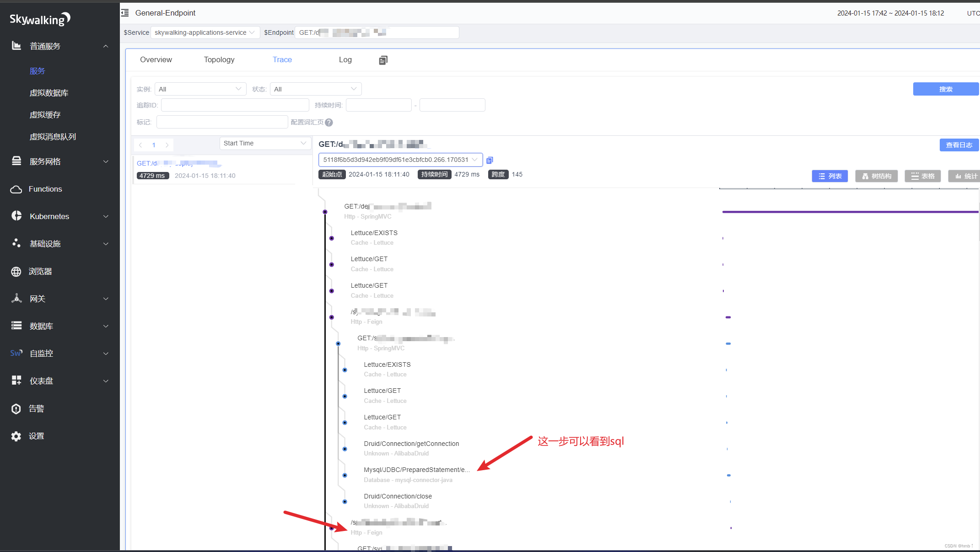Copy the trace ID with copy icon
Screen dimensions: 980x552
(x=490, y=160)
